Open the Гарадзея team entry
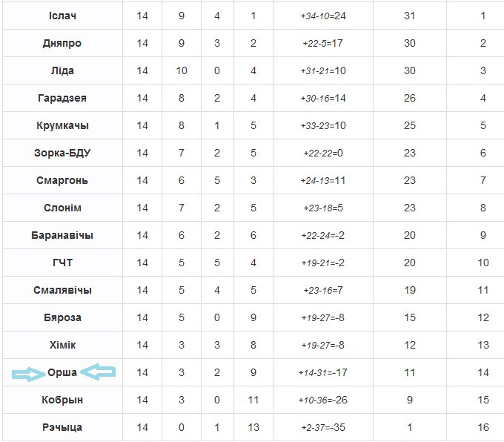The image size is (504, 442). (62, 98)
